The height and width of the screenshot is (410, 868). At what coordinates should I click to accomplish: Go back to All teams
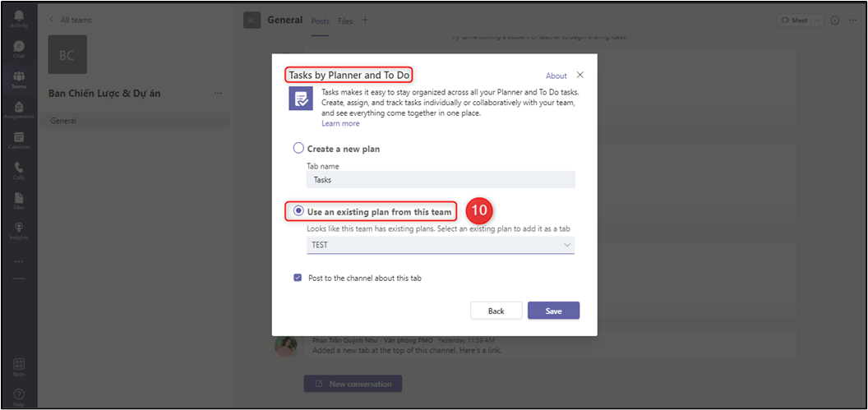pyautogui.click(x=71, y=20)
